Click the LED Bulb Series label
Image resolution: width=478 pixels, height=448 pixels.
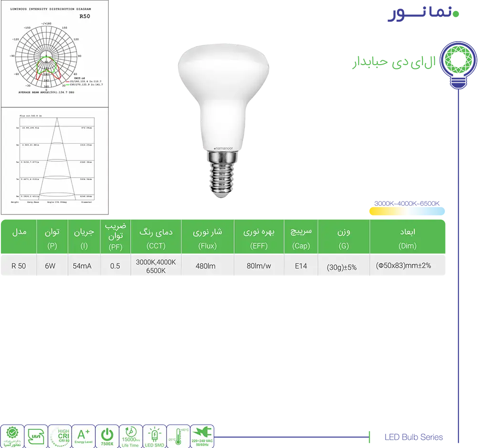(x=413, y=437)
